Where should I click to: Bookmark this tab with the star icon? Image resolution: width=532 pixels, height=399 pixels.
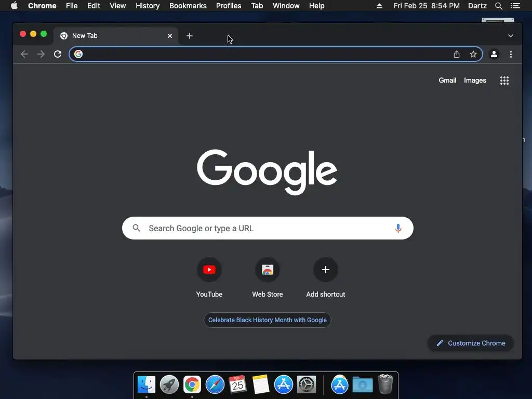(473, 54)
